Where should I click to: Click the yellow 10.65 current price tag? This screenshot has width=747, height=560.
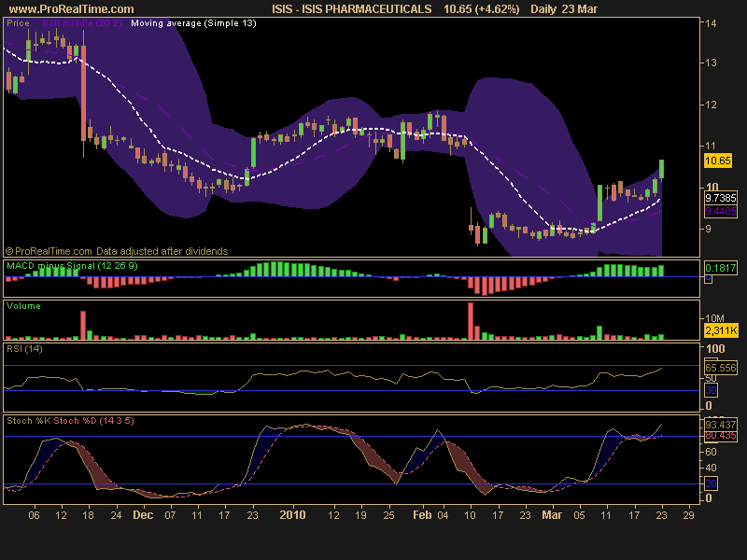click(x=717, y=161)
